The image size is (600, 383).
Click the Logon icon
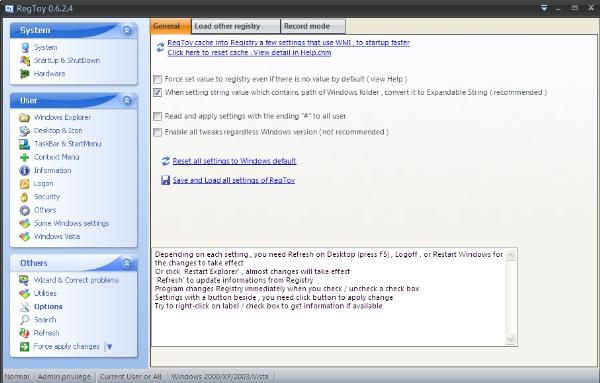24,184
